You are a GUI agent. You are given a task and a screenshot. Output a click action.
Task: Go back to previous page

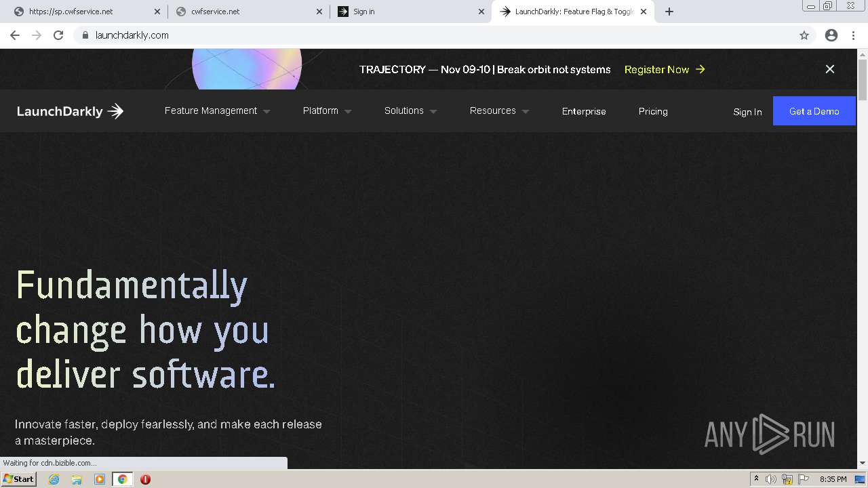coord(15,35)
